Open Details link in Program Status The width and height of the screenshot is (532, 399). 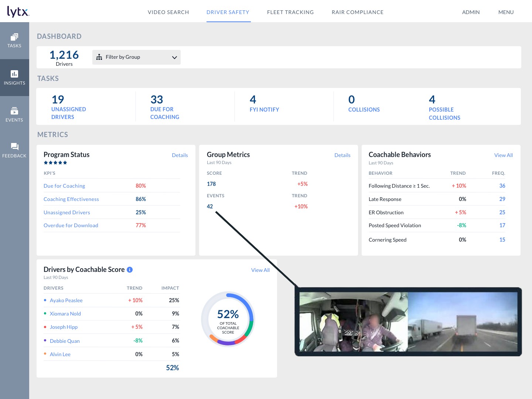(x=180, y=155)
